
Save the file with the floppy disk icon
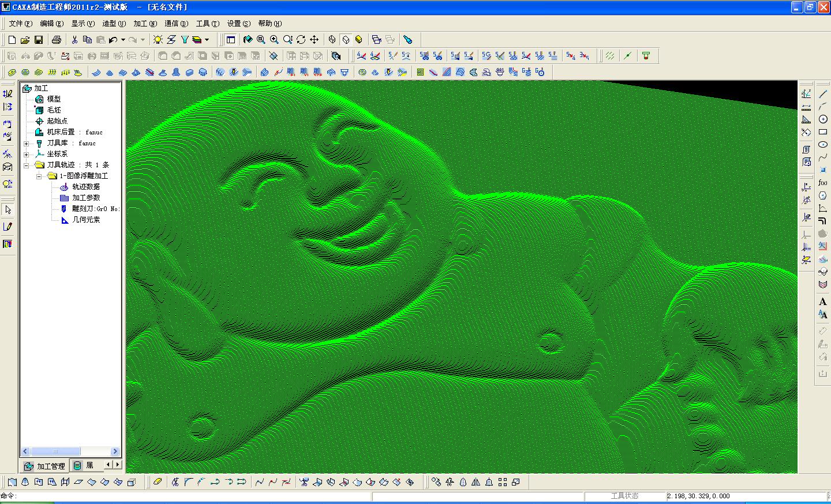39,40
